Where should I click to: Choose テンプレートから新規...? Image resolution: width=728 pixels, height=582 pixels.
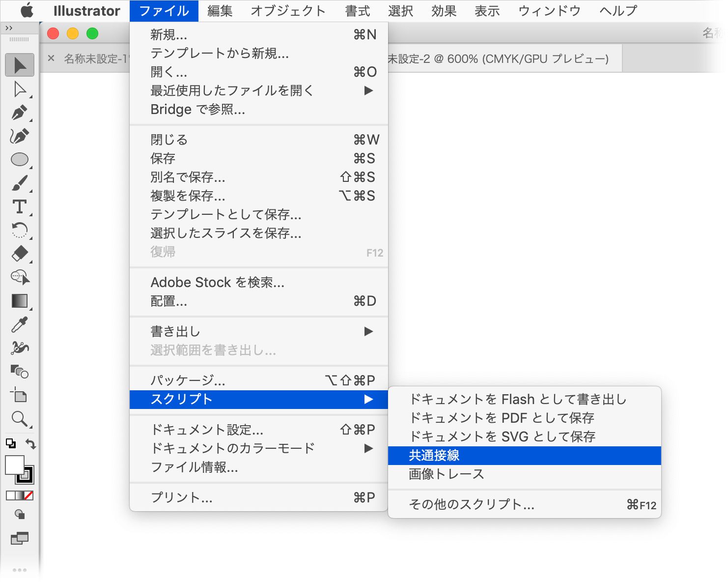click(259, 53)
